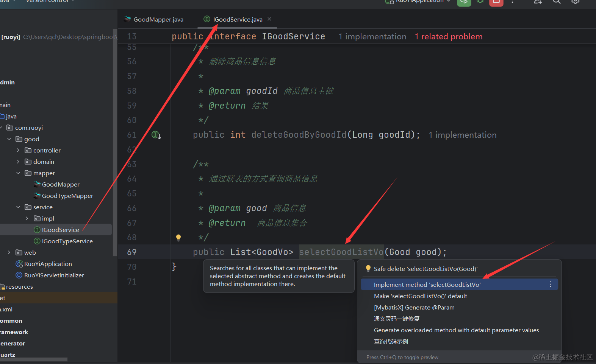Click the three-dot icon in the Implement method row

point(551,284)
